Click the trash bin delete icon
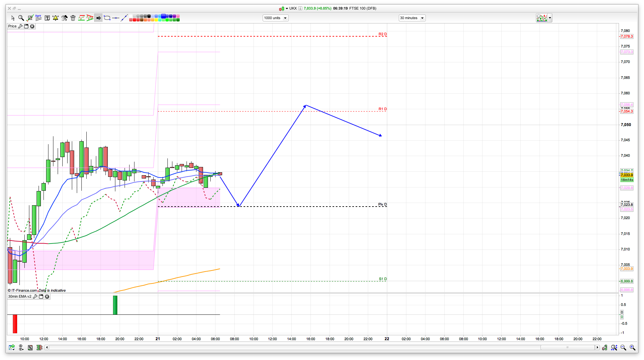The height and width of the screenshot is (360, 644). point(73,18)
